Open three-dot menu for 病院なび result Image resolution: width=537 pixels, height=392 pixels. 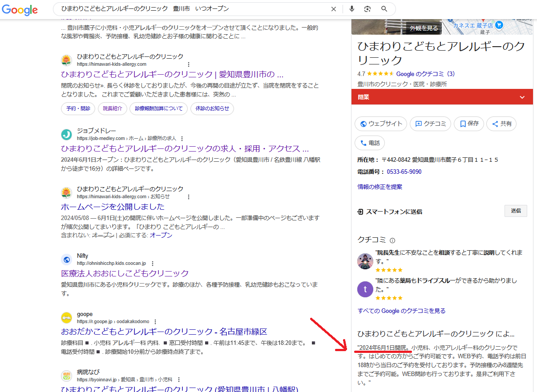178,380
